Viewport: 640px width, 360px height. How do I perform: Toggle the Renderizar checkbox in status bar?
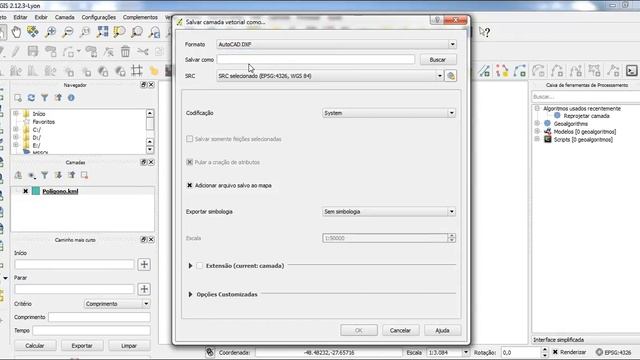point(555,352)
